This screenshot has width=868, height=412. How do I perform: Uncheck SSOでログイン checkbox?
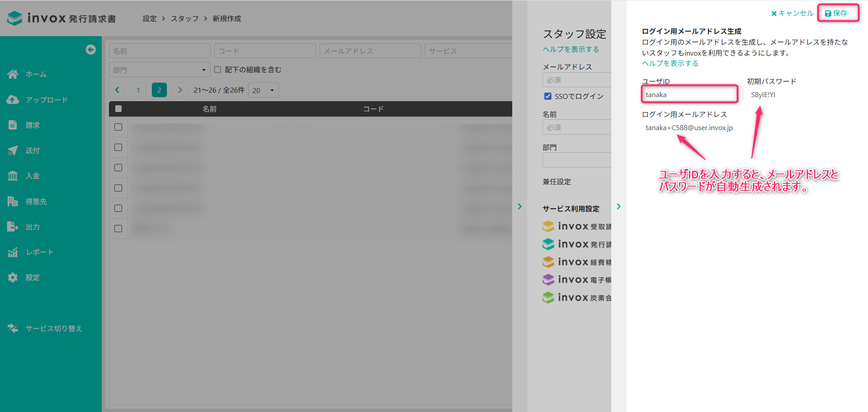pos(548,96)
